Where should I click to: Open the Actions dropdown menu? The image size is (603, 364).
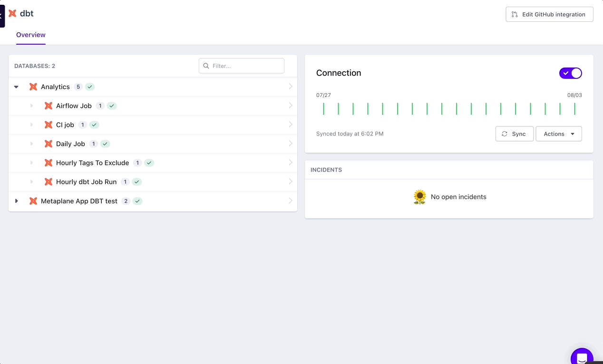point(559,134)
